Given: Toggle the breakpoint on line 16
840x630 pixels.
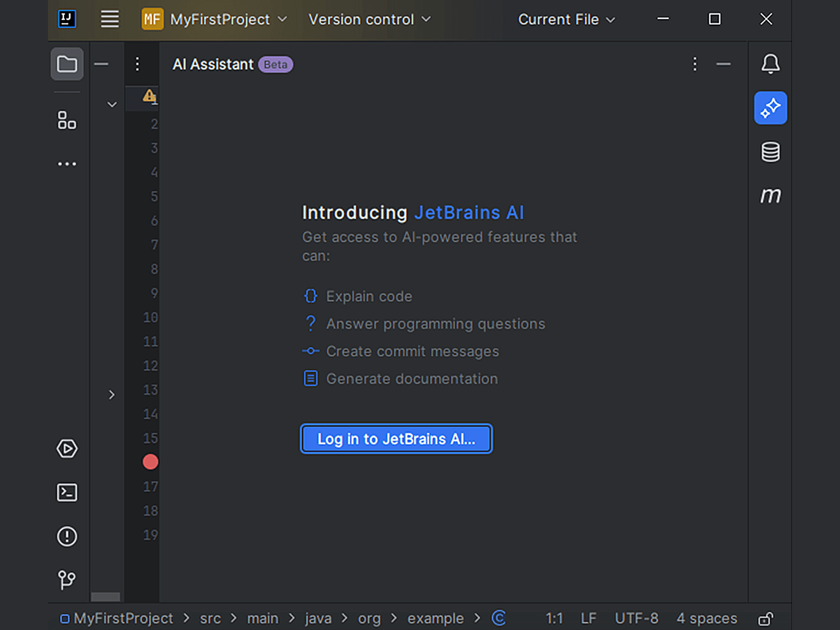Looking at the screenshot, I should 151,462.
